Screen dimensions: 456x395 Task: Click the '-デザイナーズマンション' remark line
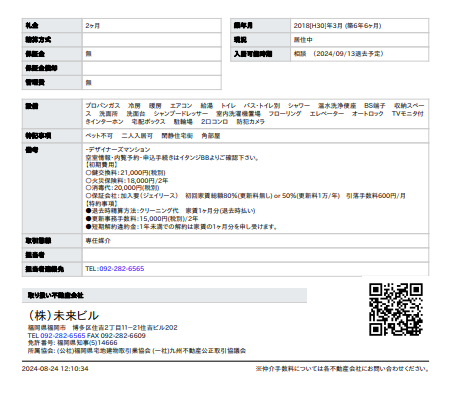point(118,149)
